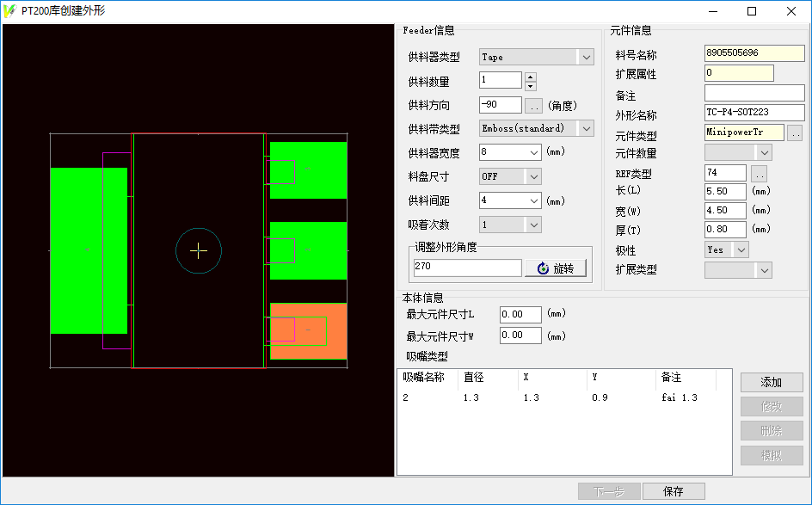Maximize the PT200库创建外形 window
Image resolution: width=812 pixels, height=505 pixels.
coord(752,11)
